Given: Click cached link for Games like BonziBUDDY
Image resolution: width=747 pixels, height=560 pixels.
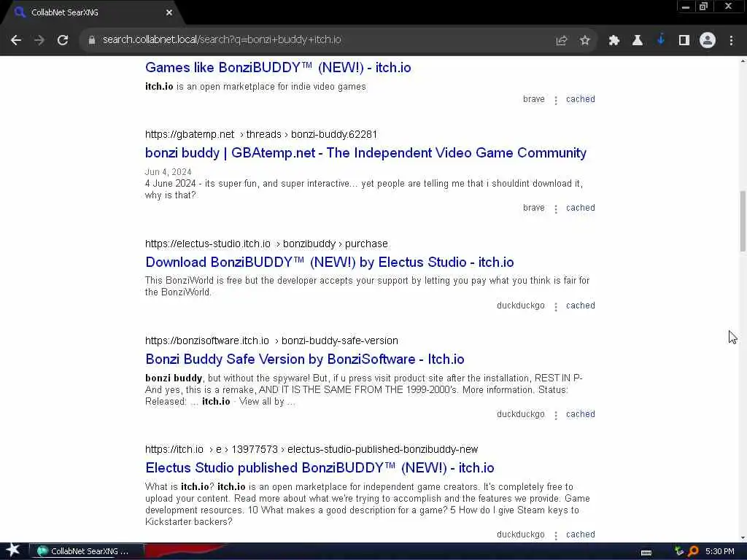Looking at the screenshot, I should coord(580,99).
